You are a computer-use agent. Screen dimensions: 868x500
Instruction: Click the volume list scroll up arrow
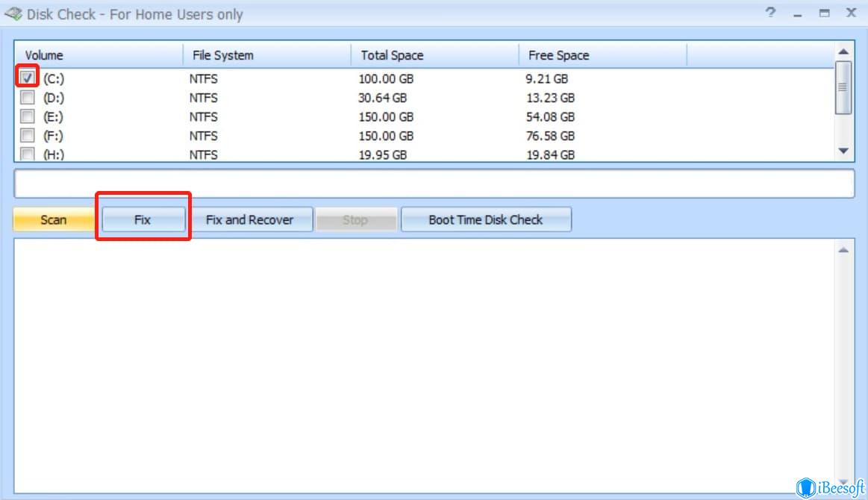click(x=843, y=51)
